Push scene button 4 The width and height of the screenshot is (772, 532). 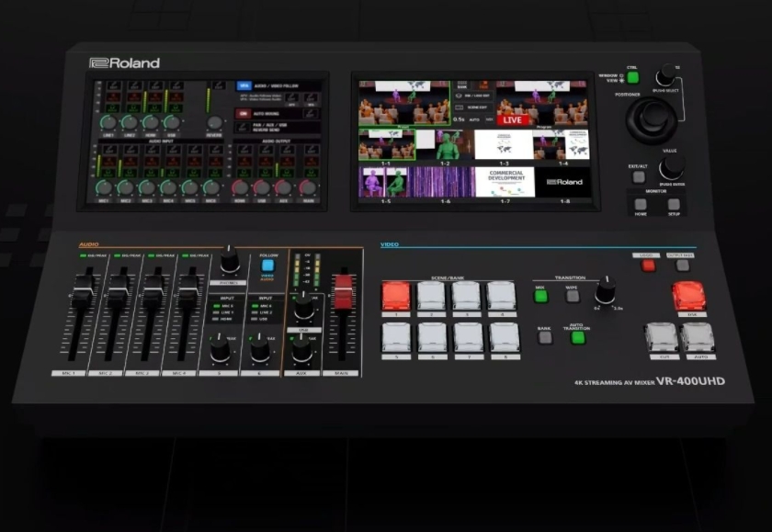[x=501, y=295]
